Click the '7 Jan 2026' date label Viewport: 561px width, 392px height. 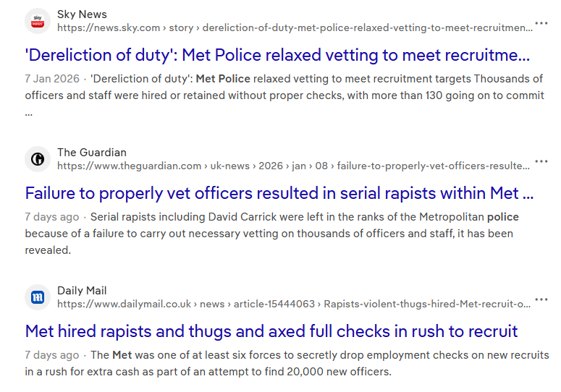(x=51, y=79)
